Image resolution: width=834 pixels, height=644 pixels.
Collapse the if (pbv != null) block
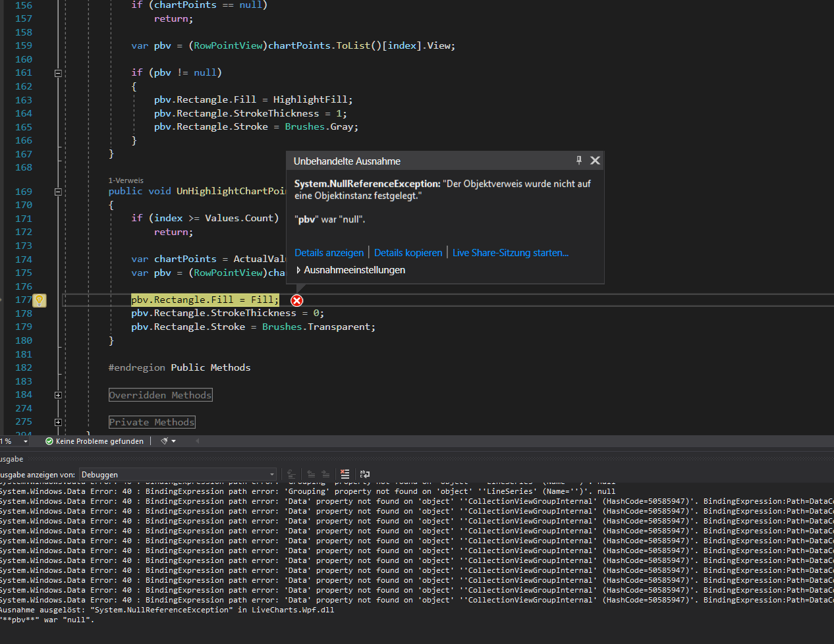pos(58,73)
